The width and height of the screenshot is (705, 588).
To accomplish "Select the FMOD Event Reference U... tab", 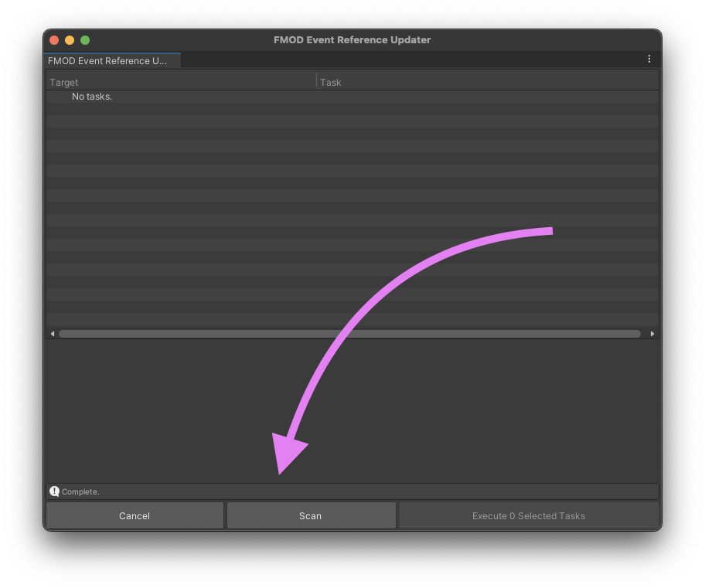I will 108,60.
